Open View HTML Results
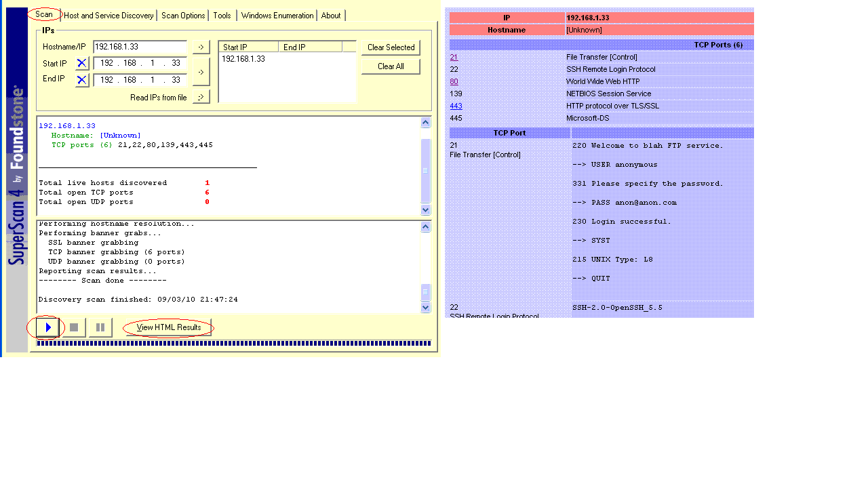 [169, 327]
